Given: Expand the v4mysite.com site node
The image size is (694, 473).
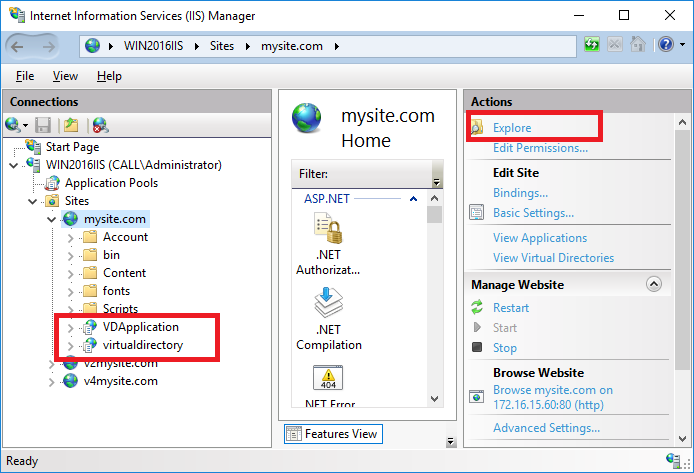Looking at the screenshot, I should (x=51, y=382).
